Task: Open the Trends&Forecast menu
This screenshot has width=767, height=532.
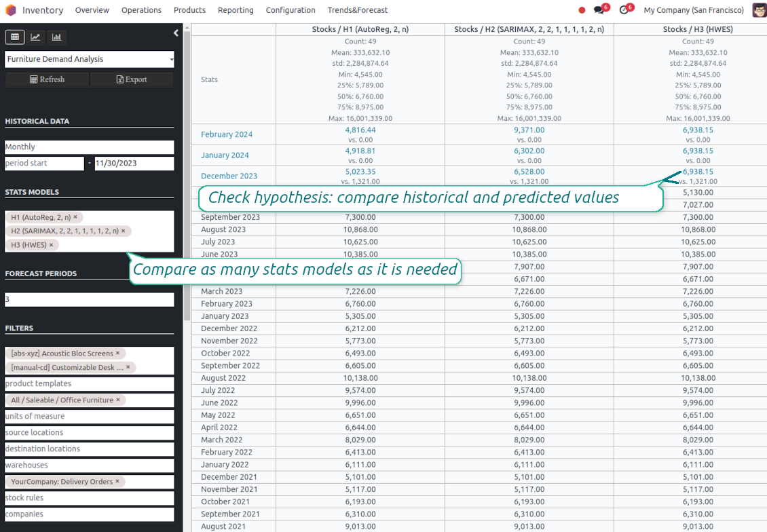Action: 358,10
